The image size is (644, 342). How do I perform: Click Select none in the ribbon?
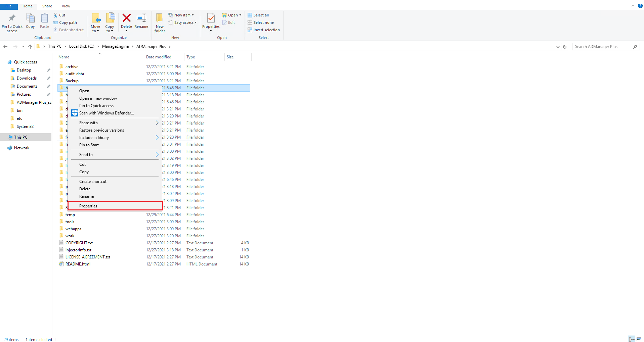(x=261, y=22)
